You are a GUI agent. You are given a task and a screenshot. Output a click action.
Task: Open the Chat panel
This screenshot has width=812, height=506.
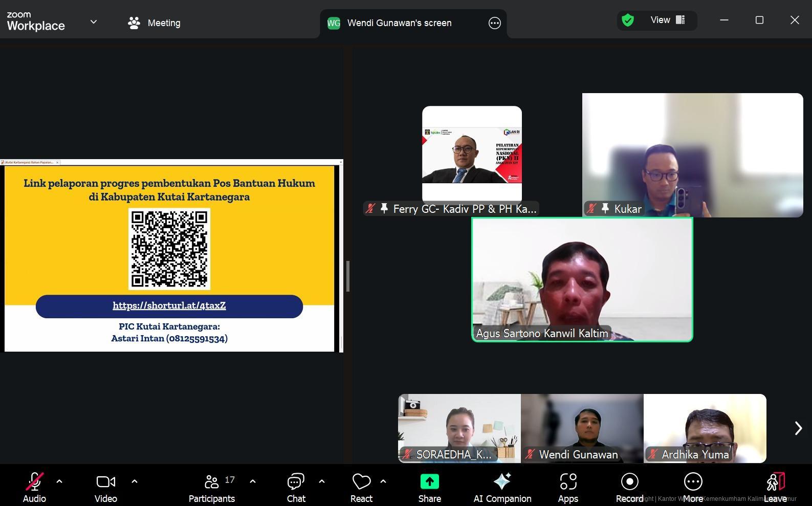(x=296, y=488)
